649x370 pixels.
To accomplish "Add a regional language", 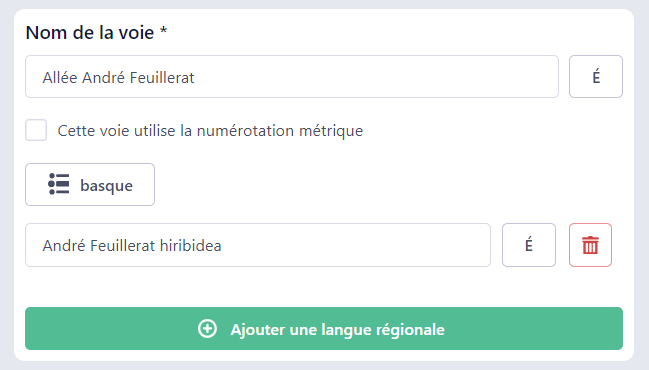I will click(324, 329).
